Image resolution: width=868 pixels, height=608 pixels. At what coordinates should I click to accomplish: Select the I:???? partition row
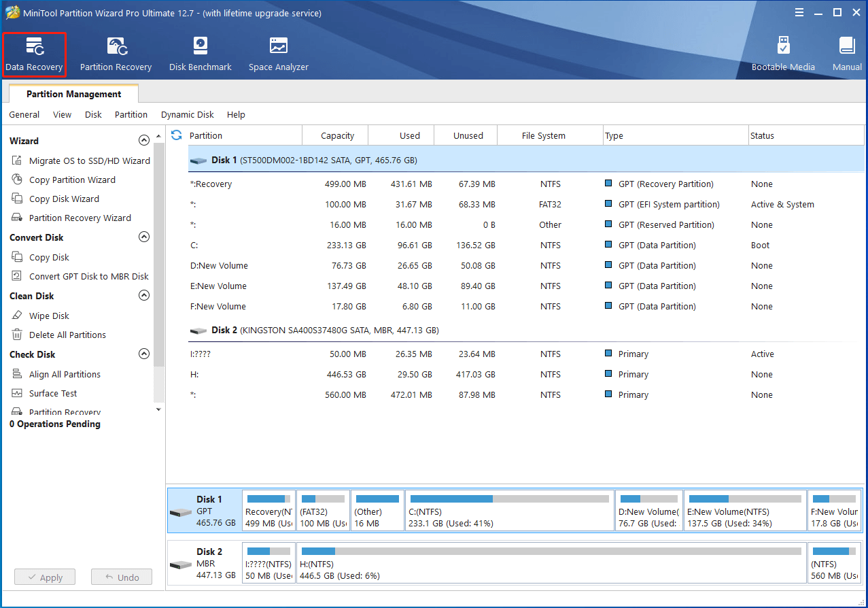(x=526, y=354)
